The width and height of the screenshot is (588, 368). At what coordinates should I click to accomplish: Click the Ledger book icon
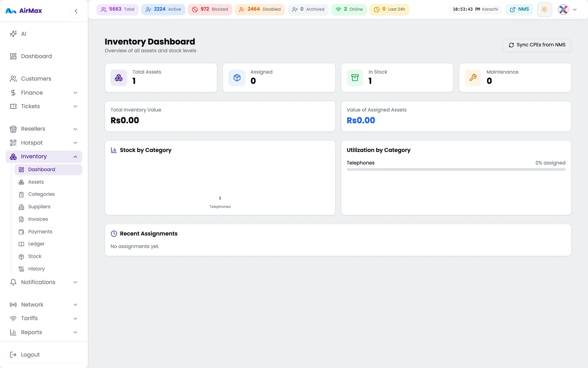pos(21,244)
